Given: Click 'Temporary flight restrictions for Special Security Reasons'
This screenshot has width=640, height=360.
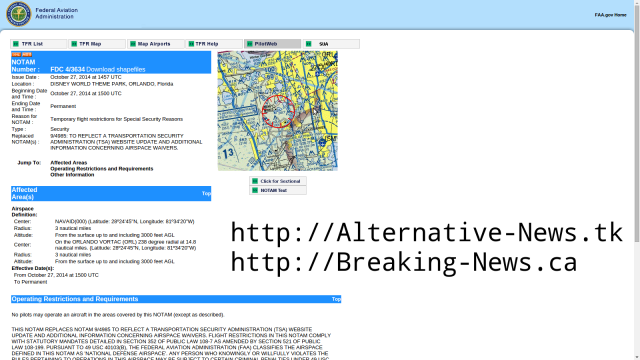Looking at the screenshot, I should point(116,119).
